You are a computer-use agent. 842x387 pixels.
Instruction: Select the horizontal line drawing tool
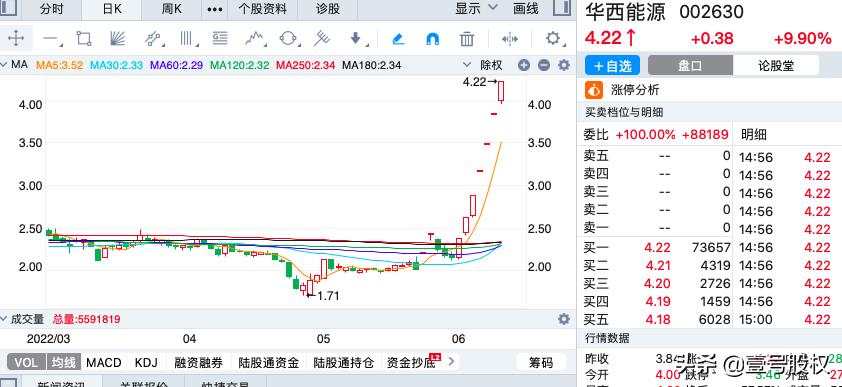click(x=50, y=39)
